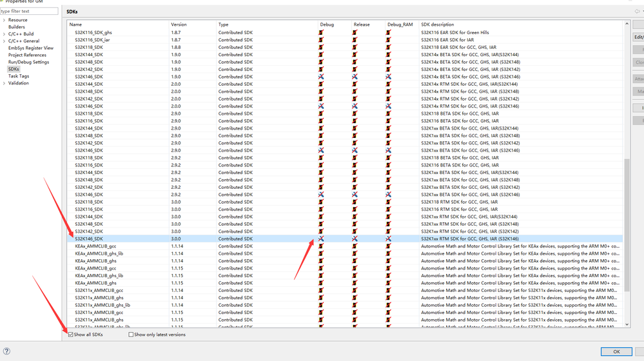Image resolution: width=644 pixels, height=361 pixels.
Task: Open the Task Tags page
Action: pyautogui.click(x=19, y=76)
